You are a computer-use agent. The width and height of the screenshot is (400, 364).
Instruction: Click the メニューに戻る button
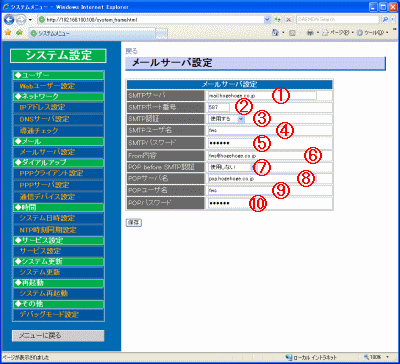click(58, 336)
